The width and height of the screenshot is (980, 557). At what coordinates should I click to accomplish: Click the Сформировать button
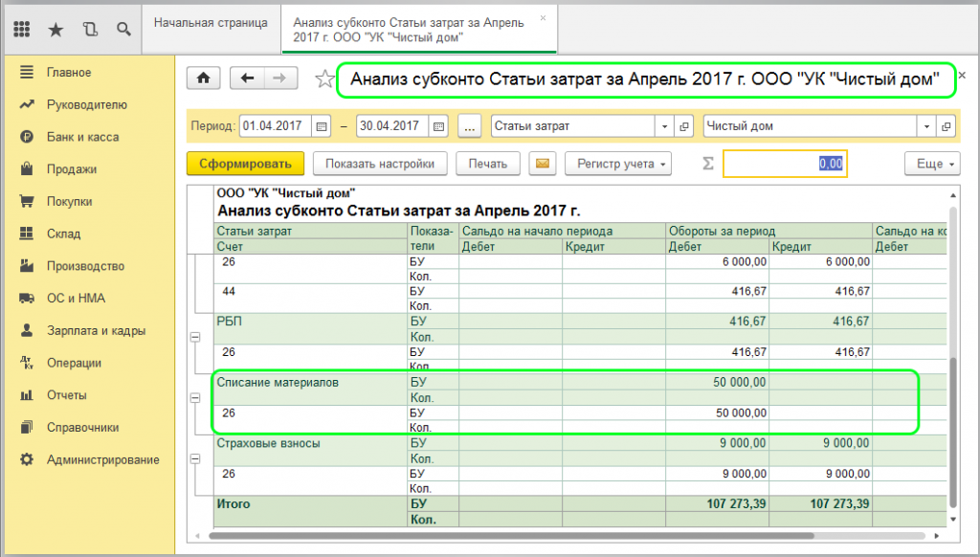click(x=245, y=164)
